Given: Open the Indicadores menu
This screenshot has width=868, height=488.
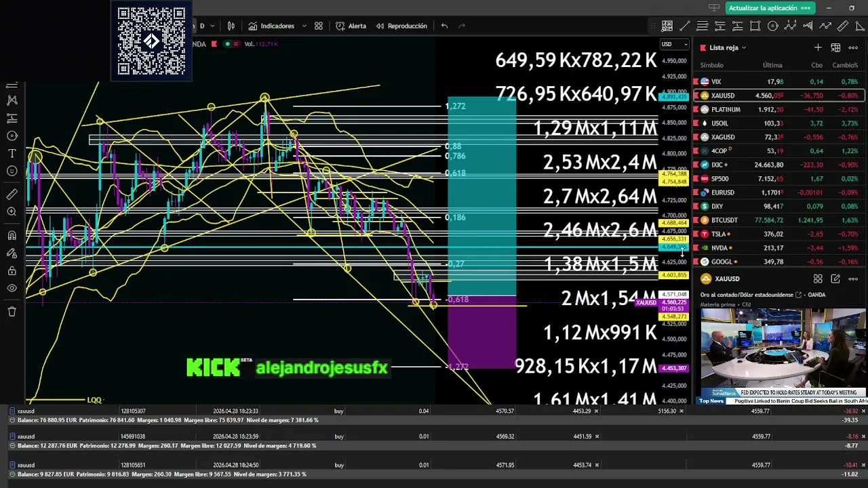Looking at the screenshot, I should (271, 26).
